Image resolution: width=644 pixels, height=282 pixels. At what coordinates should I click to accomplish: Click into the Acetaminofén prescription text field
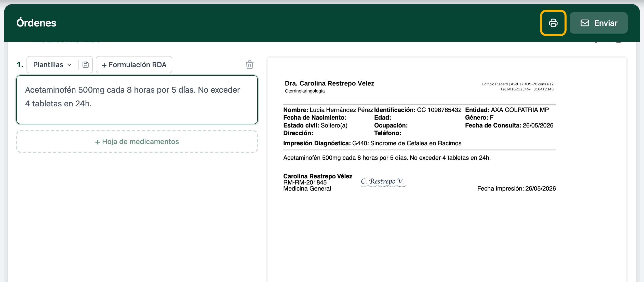tap(137, 100)
